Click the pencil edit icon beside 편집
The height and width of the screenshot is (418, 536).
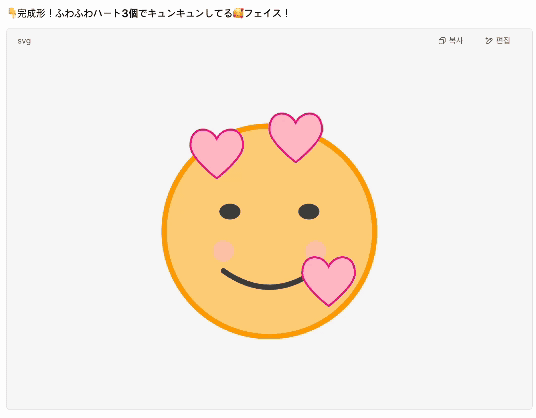[489, 41]
